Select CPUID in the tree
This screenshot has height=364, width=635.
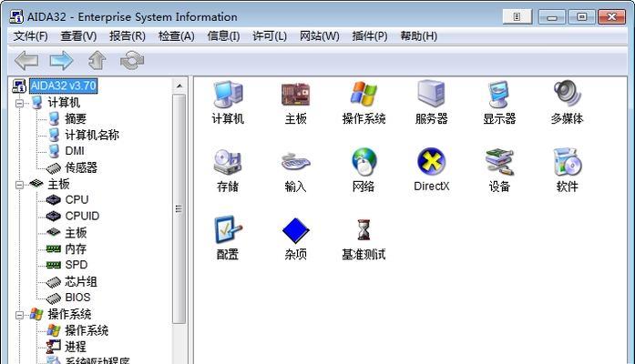pos(82,216)
